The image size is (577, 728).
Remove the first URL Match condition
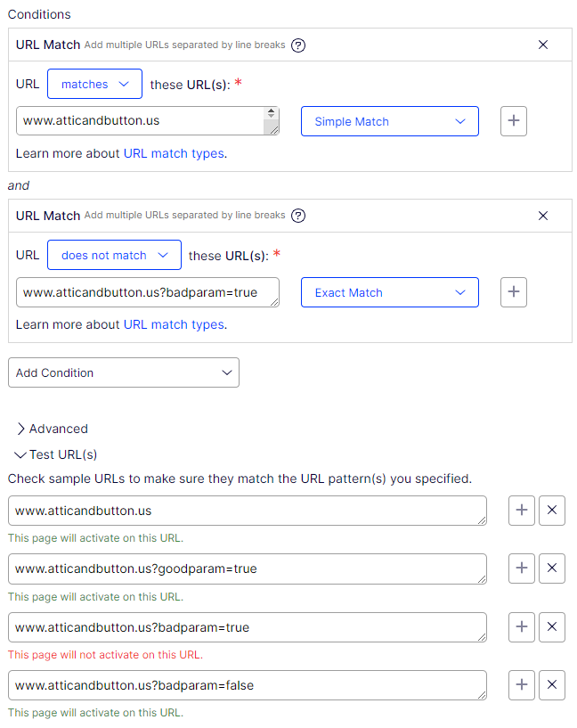point(543,45)
